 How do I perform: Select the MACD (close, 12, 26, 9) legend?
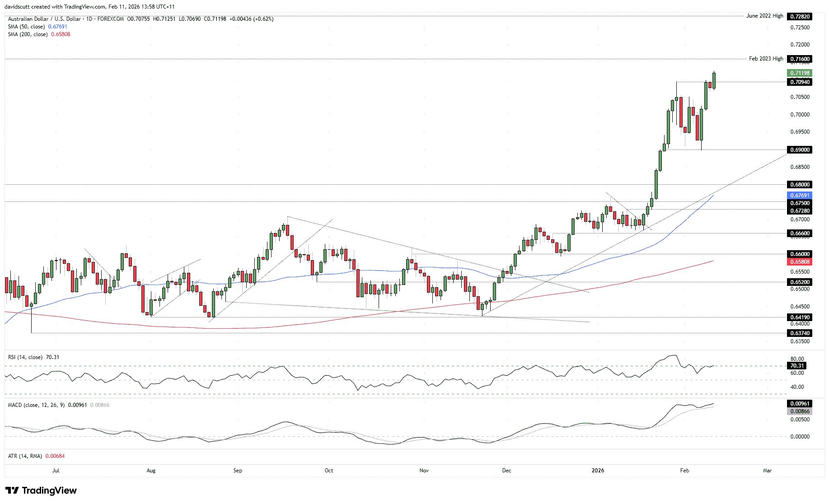59,405
